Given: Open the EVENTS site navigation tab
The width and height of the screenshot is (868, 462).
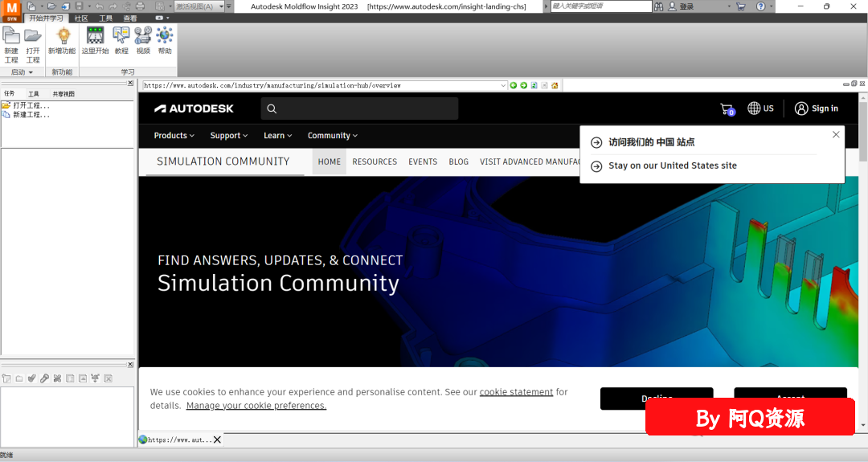Looking at the screenshot, I should pos(423,161).
